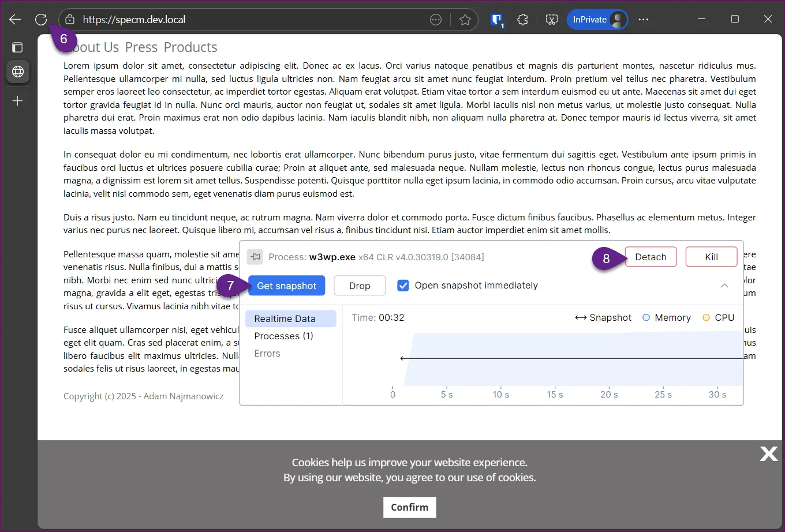Image resolution: width=785 pixels, height=532 pixels.
Task: Open browser Settings and more menu
Action: click(x=644, y=20)
